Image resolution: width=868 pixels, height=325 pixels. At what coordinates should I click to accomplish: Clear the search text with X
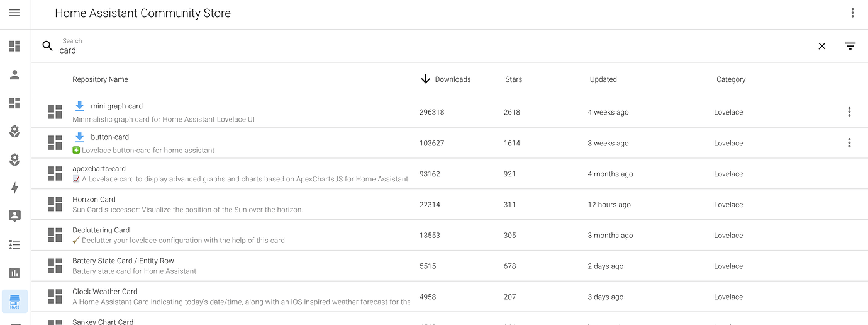[x=822, y=46]
